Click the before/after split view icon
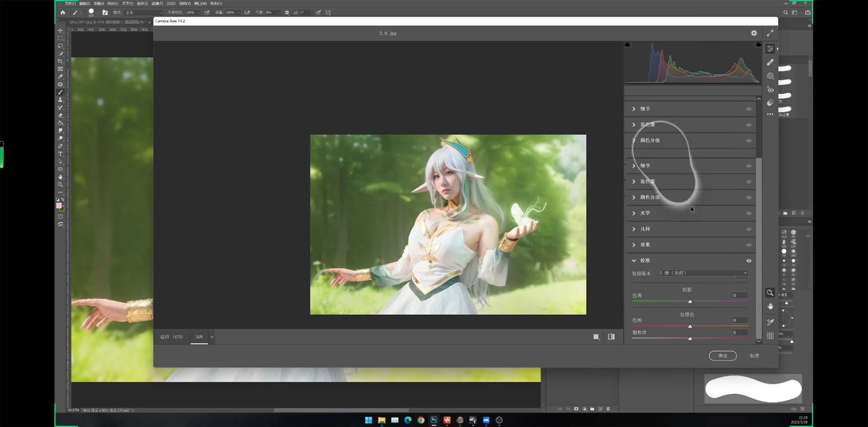 click(611, 337)
